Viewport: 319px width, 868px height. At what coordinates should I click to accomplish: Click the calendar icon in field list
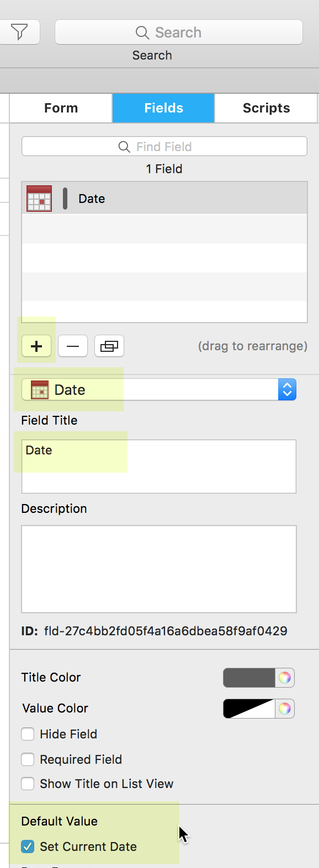[39, 199]
